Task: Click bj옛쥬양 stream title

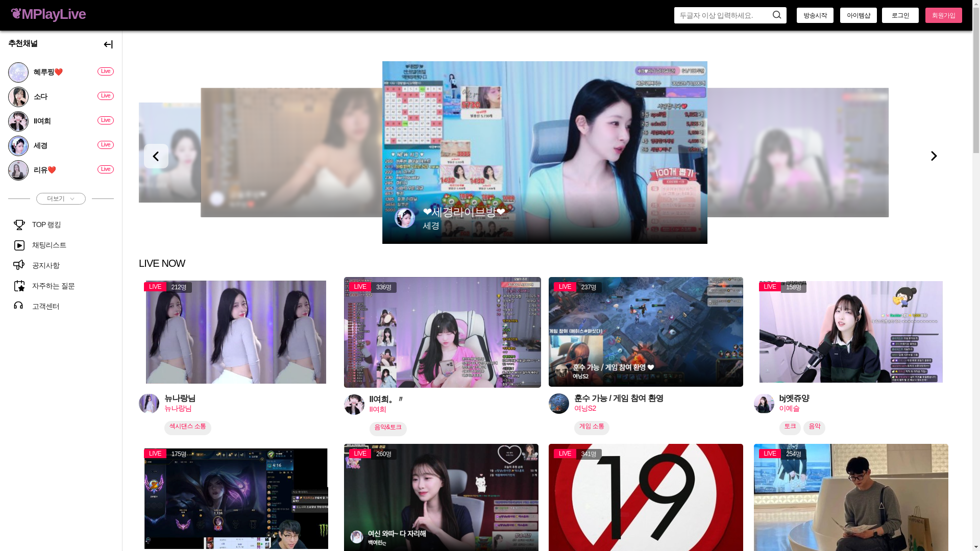Action: (x=794, y=398)
